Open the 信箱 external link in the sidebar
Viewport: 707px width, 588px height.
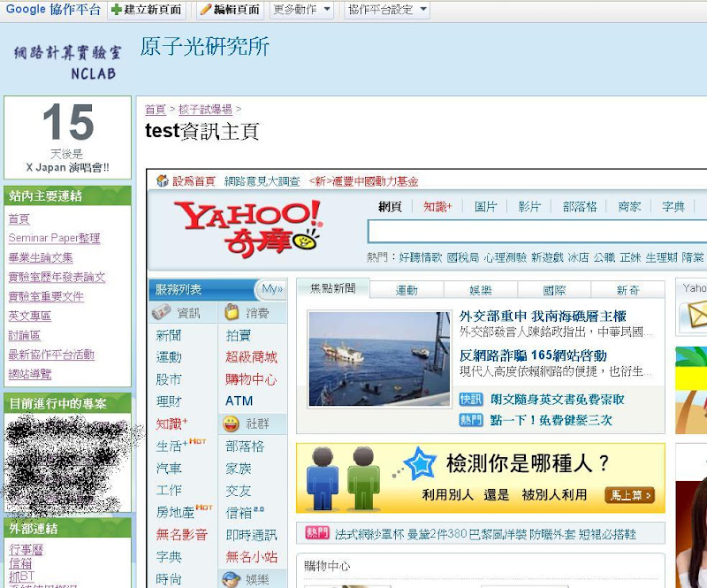pyautogui.click(x=20, y=563)
